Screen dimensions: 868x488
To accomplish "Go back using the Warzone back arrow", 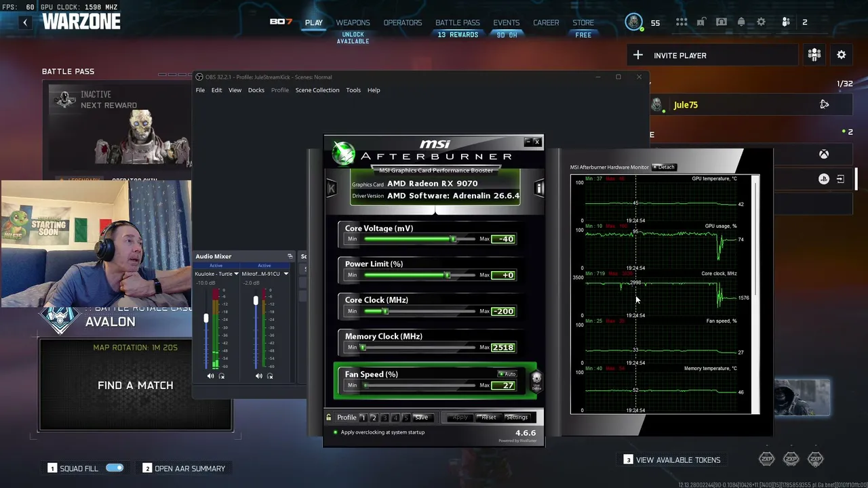I will (25, 22).
